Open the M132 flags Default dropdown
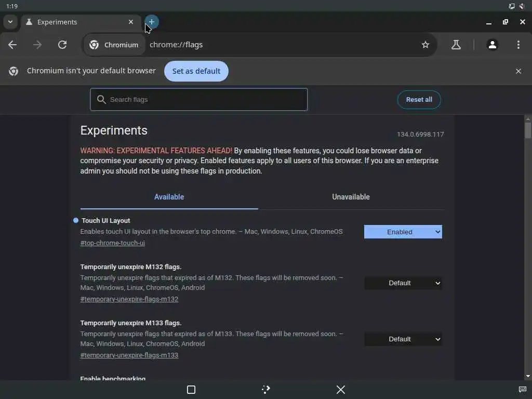 point(403,283)
